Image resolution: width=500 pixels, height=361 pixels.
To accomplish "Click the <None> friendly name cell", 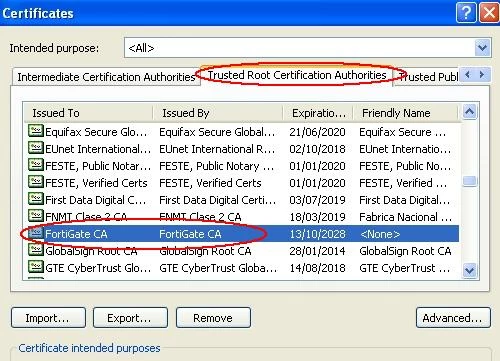I will (380, 234).
